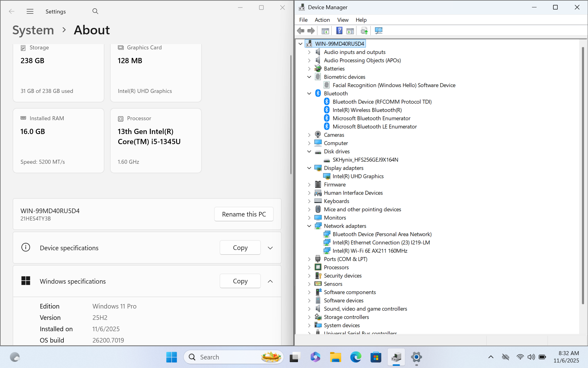
Task: Open the View menu
Action: pyautogui.click(x=343, y=20)
